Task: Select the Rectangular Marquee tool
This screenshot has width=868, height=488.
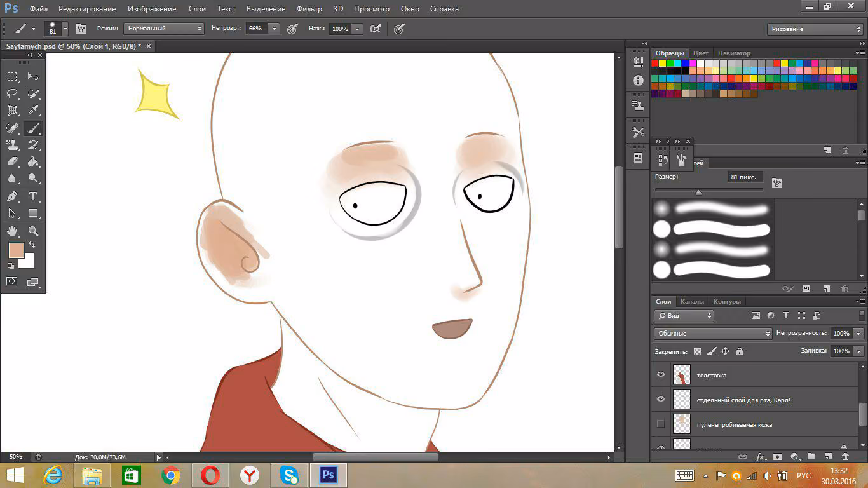Action: click(12, 77)
